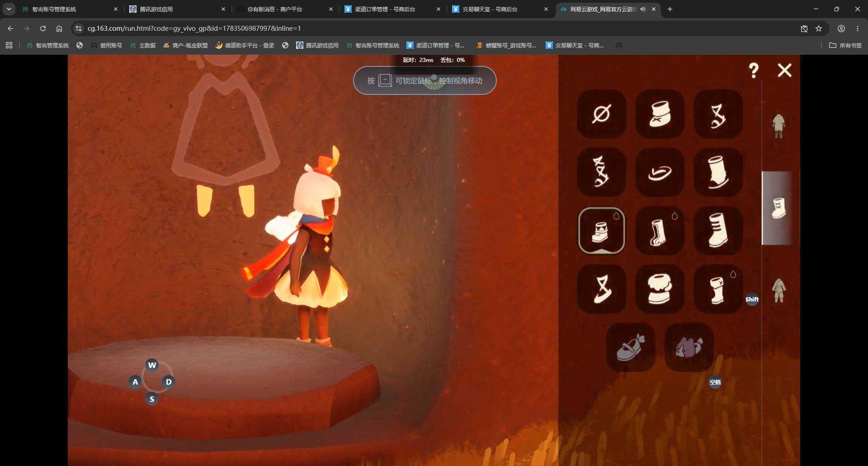Equip the tall lace-up sandal in second row
The height and width of the screenshot is (466, 868).
click(x=601, y=172)
